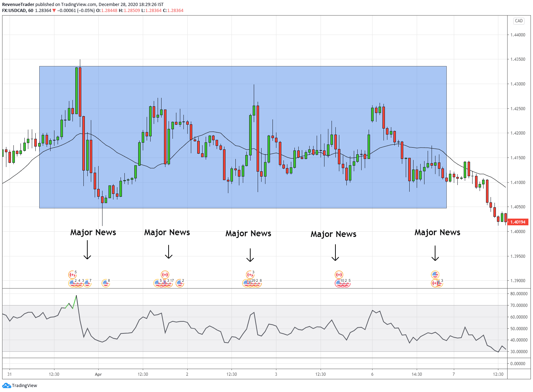The image size is (533, 392).
Task: Click the US event icon labeled 2 before 2nd
Action: click(180, 283)
